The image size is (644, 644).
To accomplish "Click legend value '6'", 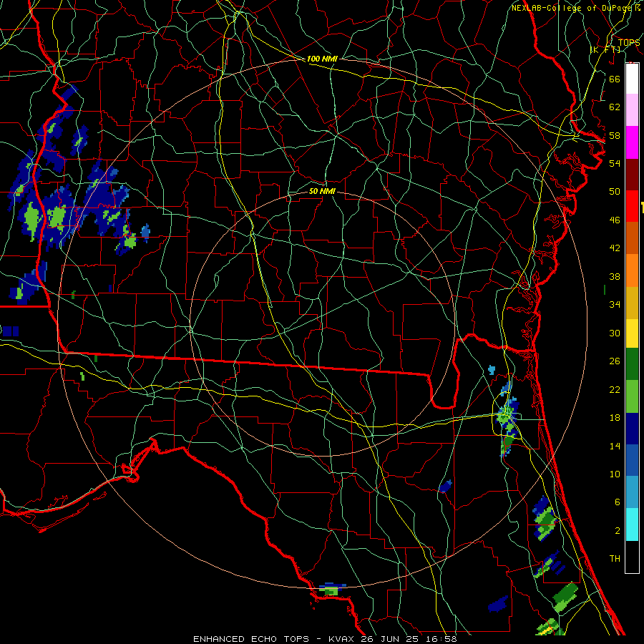I will [617, 502].
